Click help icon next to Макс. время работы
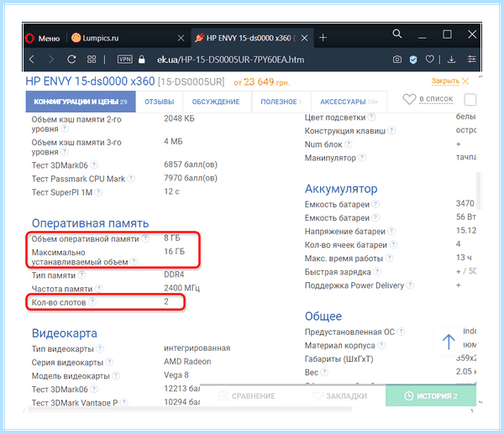Viewport: 504px width, 434px height. click(389, 258)
